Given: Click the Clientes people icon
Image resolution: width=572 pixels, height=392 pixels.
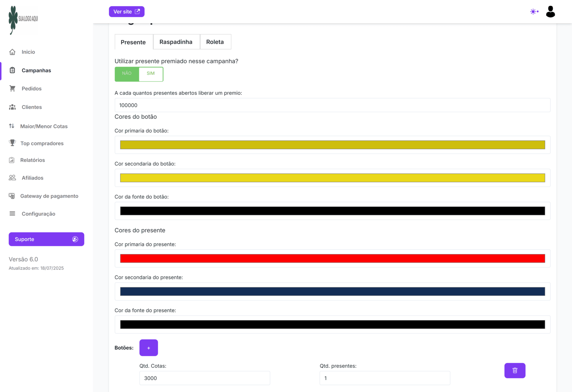Looking at the screenshot, I should pyautogui.click(x=12, y=107).
